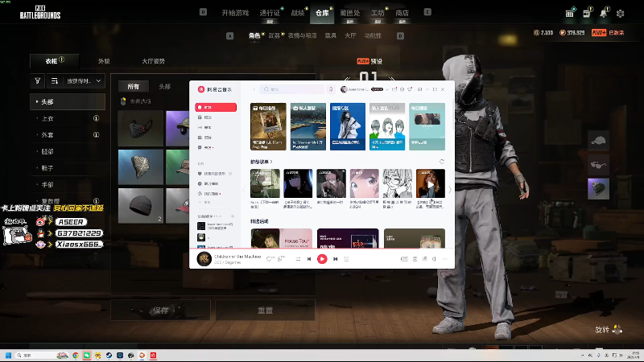Switch to the 开始游戏 tab
Screen dimensions: 644x362
click(235, 13)
